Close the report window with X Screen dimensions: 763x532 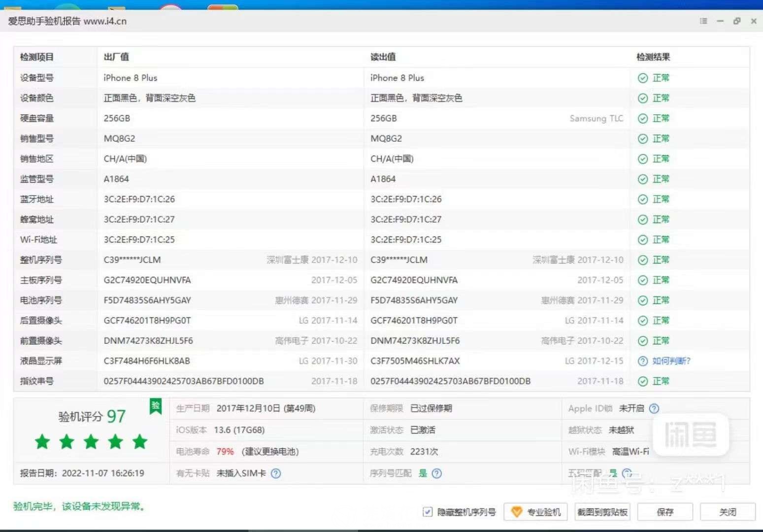pos(754,21)
